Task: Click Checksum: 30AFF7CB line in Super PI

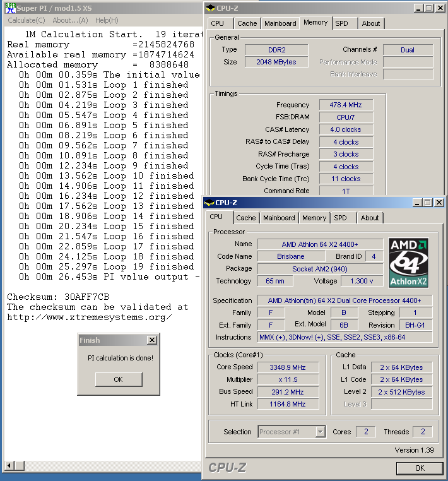Action: [58, 297]
